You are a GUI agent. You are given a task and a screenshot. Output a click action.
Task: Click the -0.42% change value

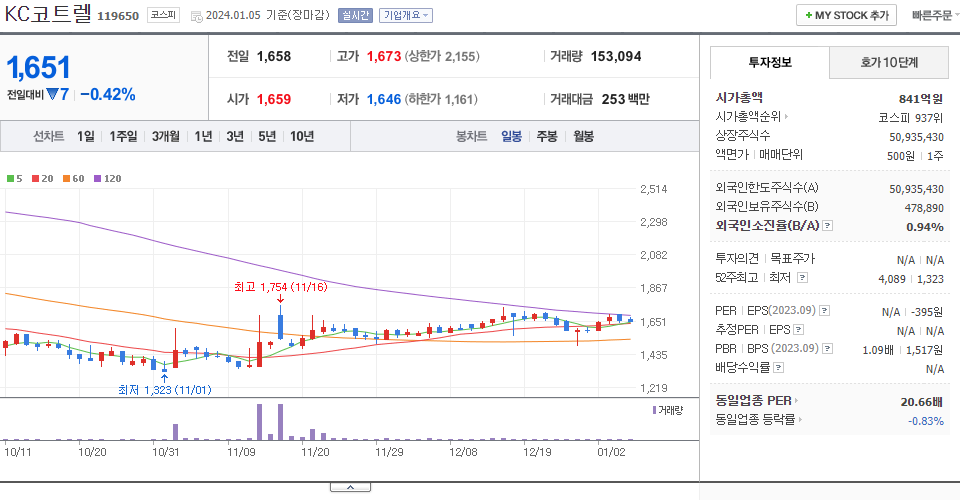108,94
